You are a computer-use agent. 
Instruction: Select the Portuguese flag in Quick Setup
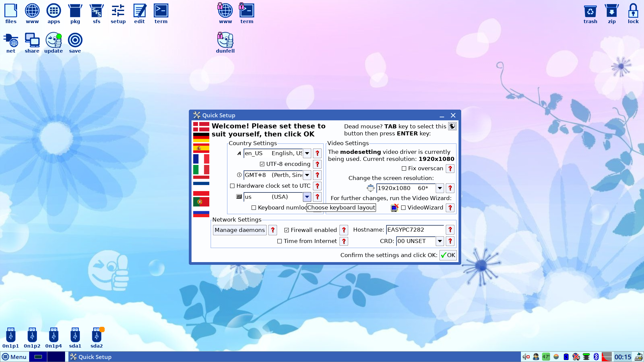201,202
